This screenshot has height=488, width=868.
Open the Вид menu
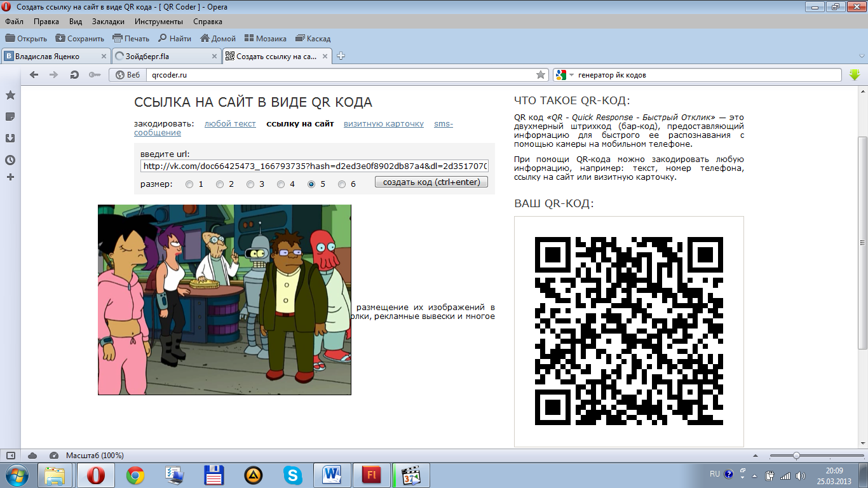coord(76,21)
